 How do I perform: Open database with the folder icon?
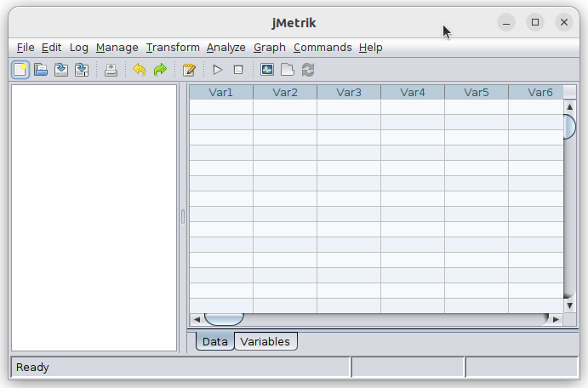pos(41,70)
